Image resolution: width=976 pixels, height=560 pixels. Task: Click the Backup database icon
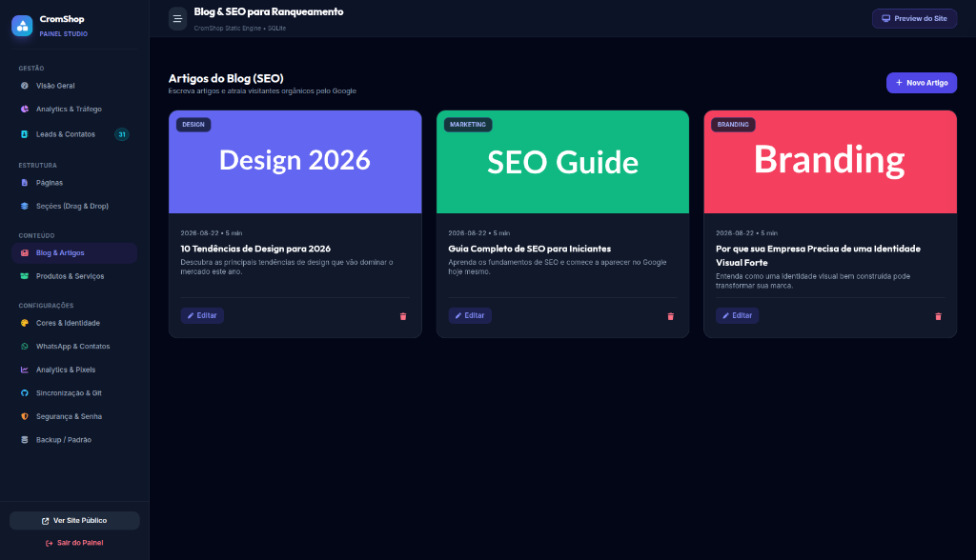(x=24, y=440)
